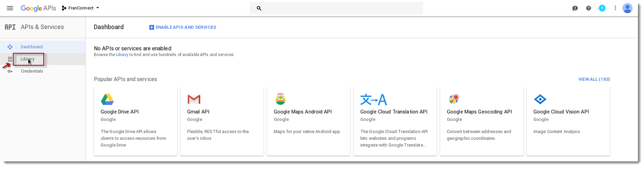Click 'Convert between addresses' description text
The width and height of the screenshot is (644, 169).
(479, 135)
